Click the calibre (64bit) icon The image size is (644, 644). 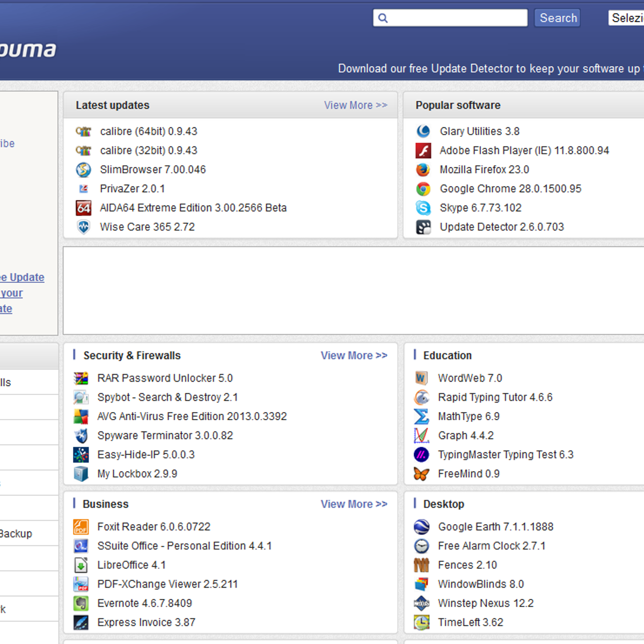83,131
